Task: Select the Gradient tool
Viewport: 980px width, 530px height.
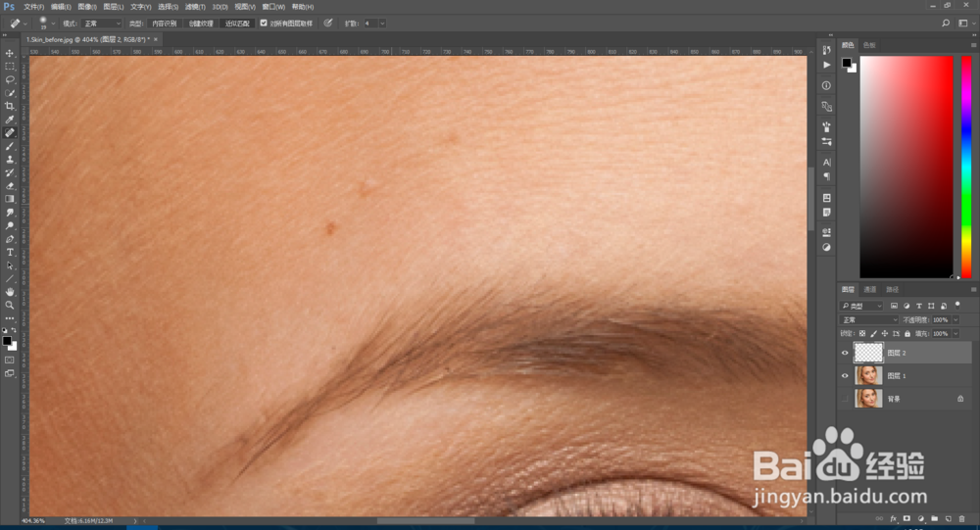Action: (10, 199)
